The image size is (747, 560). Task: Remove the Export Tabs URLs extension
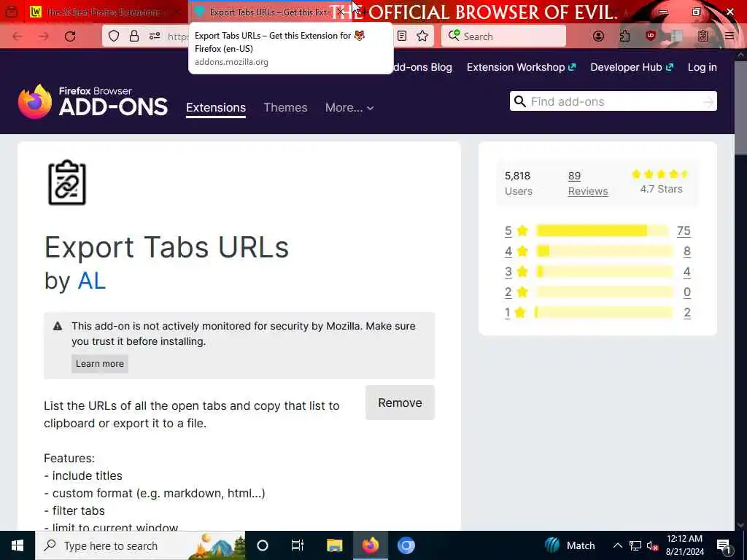[x=400, y=402]
